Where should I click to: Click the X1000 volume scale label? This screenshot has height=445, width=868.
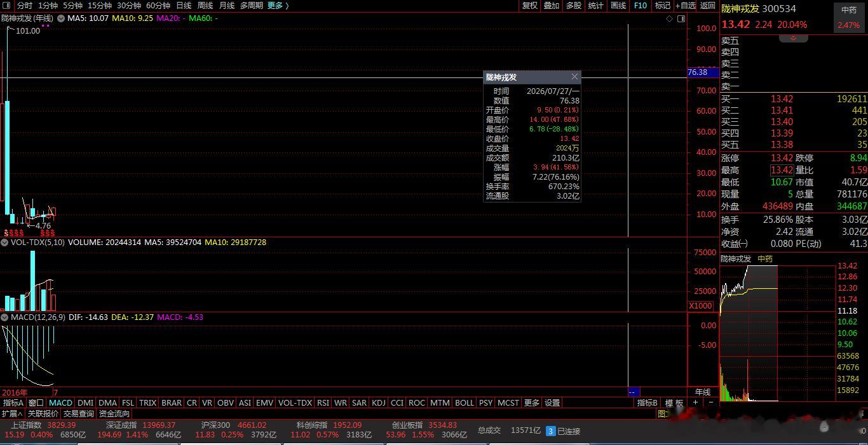click(x=702, y=306)
